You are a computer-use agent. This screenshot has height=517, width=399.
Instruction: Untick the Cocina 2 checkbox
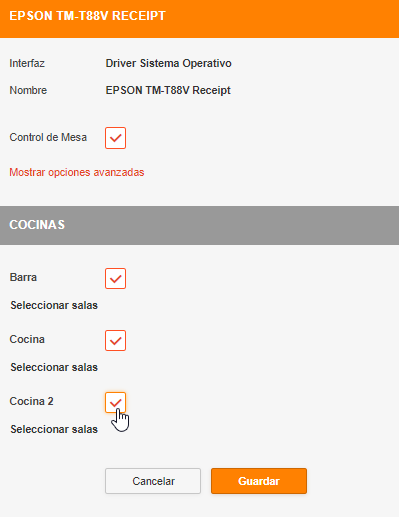[115, 402]
